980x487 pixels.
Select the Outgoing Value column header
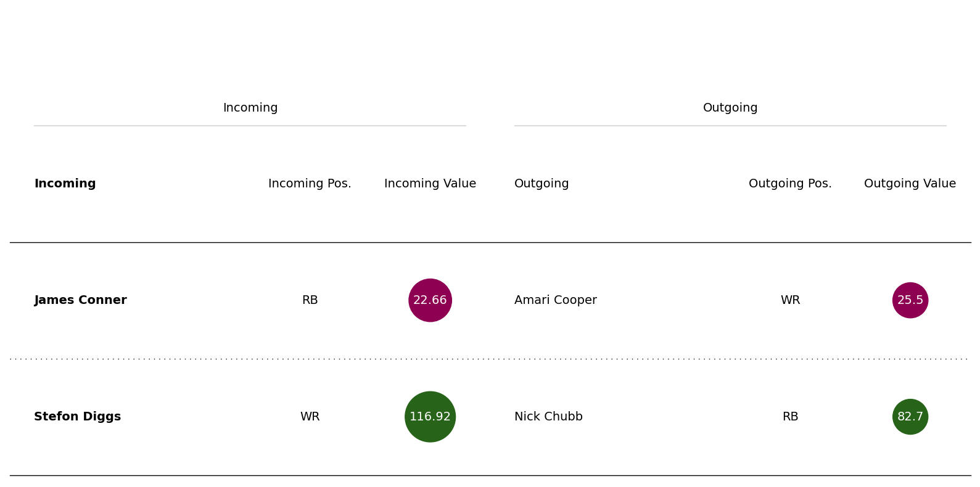910,184
